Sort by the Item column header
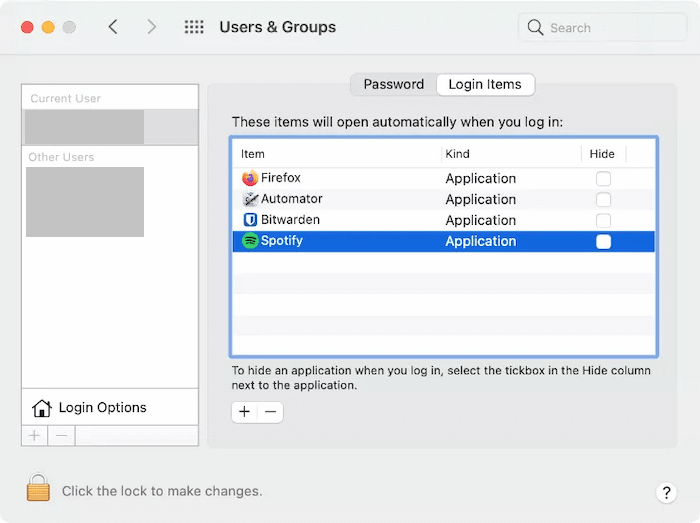This screenshot has width=700, height=523. (253, 154)
